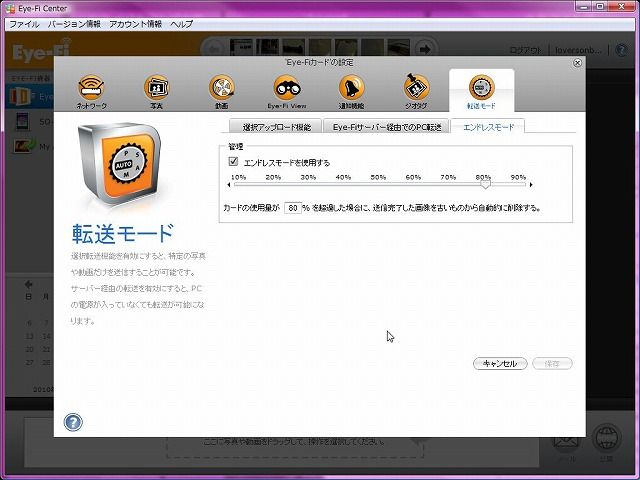Viewport: 640px width, 480px height.
Task: Open the バージョン情報 menu
Action: (x=74, y=24)
